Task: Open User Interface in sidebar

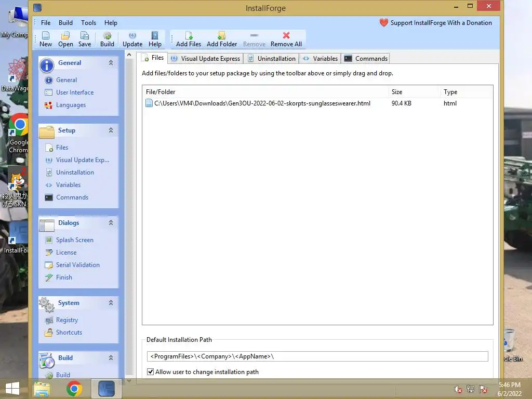Action: (75, 92)
